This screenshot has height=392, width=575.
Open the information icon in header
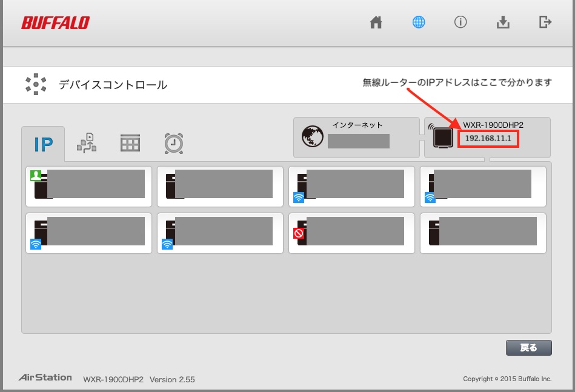point(460,22)
